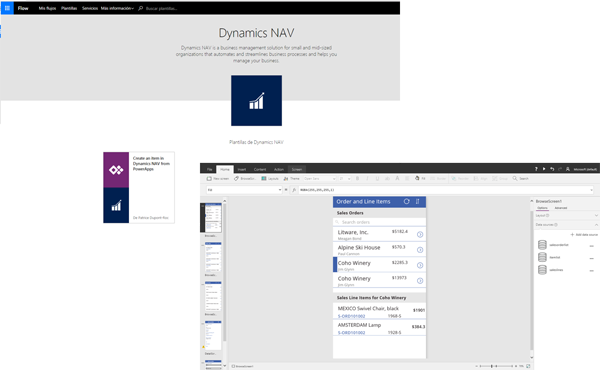
Task: Toggle Strikethrough formatting
Action: [387, 179]
